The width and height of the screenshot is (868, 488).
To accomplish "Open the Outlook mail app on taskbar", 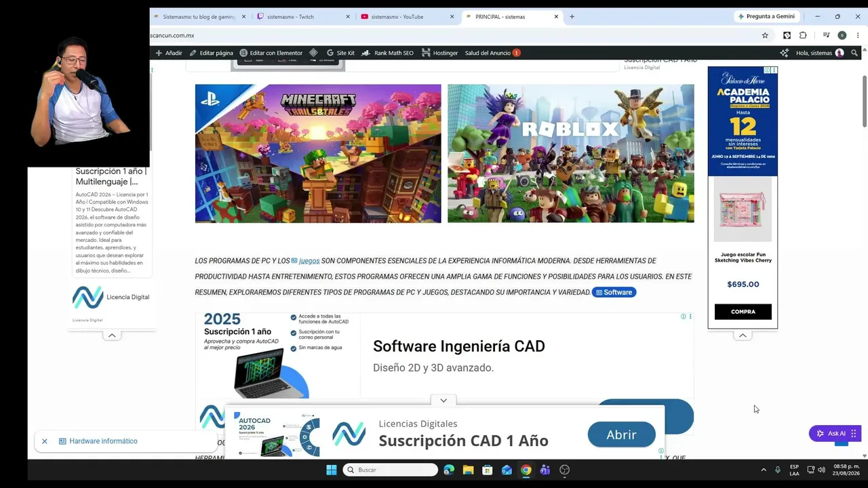I will [x=507, y=470].
